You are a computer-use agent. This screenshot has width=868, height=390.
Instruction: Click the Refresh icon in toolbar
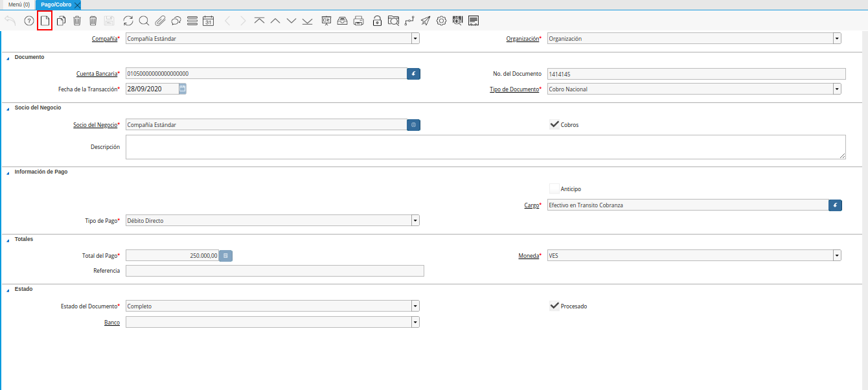click(128, 21)
